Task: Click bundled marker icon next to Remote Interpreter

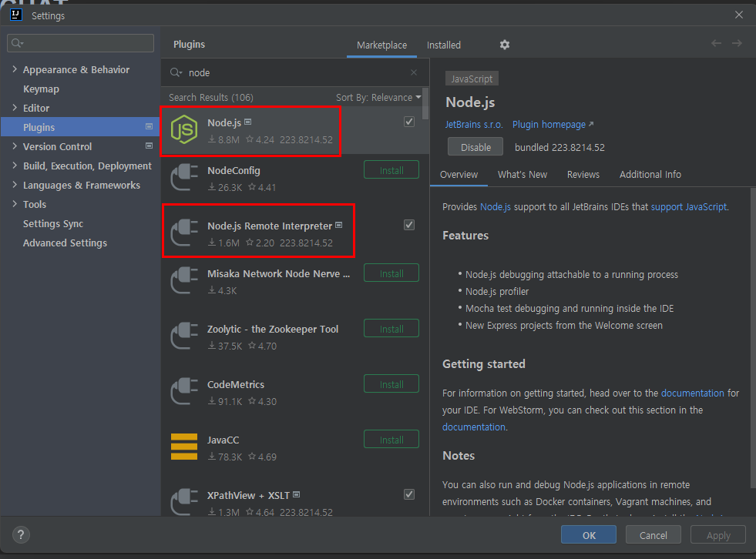Action: click(x=338, y=225)
